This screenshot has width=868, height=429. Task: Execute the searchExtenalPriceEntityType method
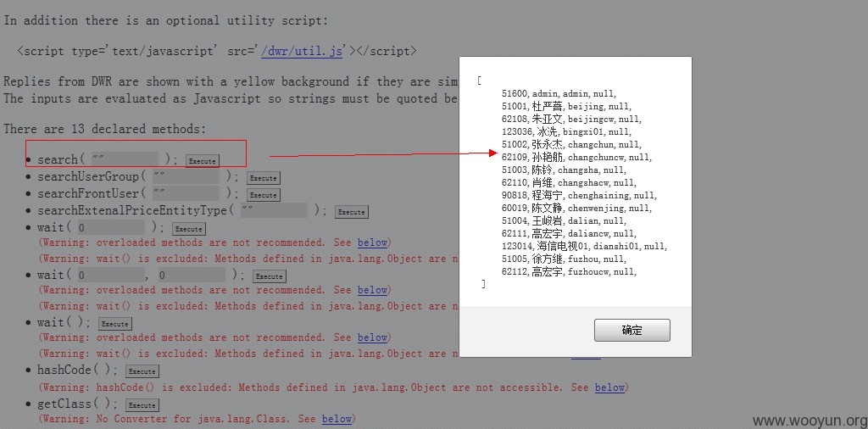[351, 212]
